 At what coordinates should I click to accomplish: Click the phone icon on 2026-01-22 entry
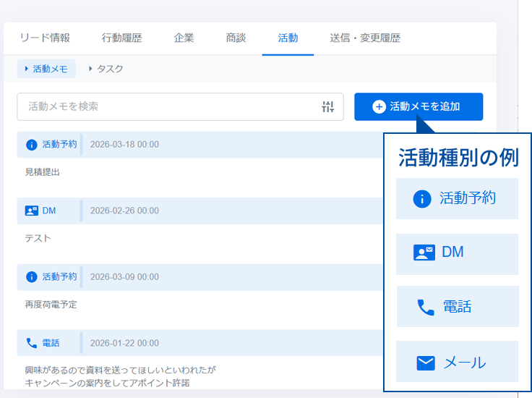[x=32, y=343]
